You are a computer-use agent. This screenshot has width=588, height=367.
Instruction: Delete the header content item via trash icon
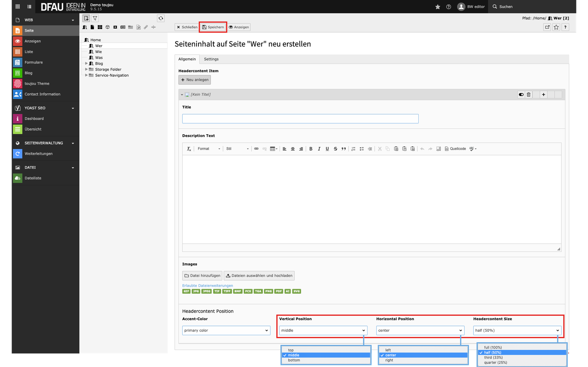click(529, 94)
